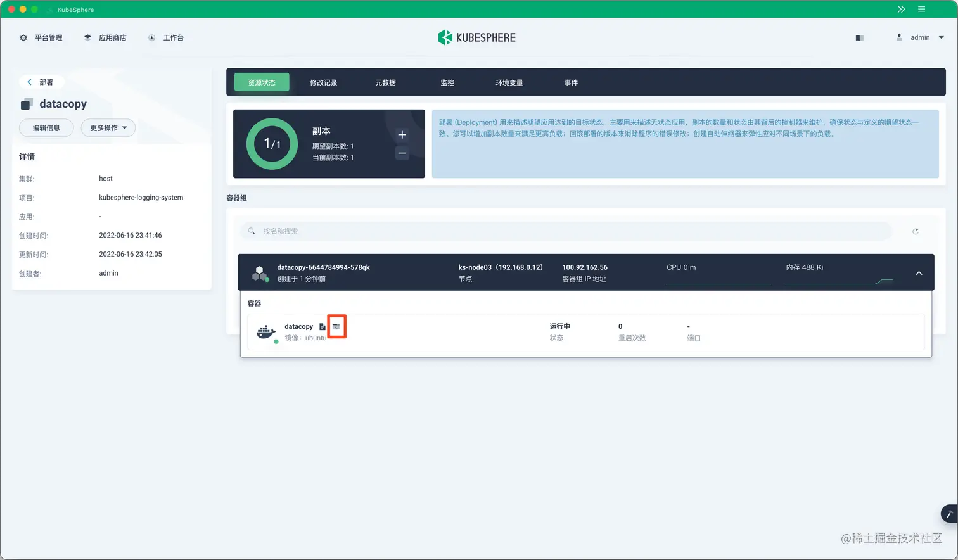
Task: Click the CPU 0 m usage chart
Action: point(718,274)
